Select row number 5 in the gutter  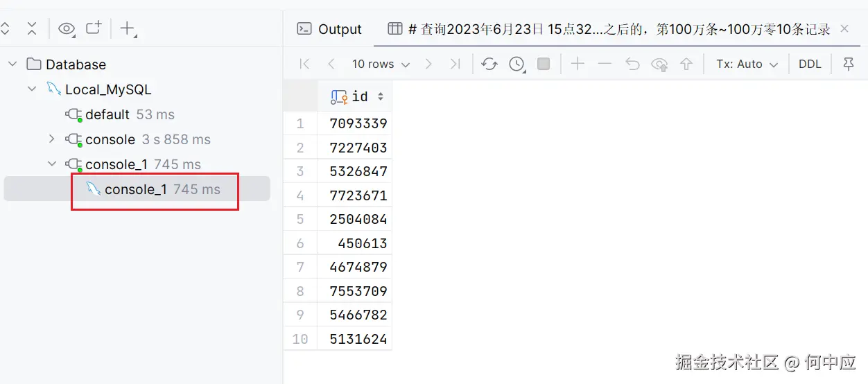click(300, 219)
